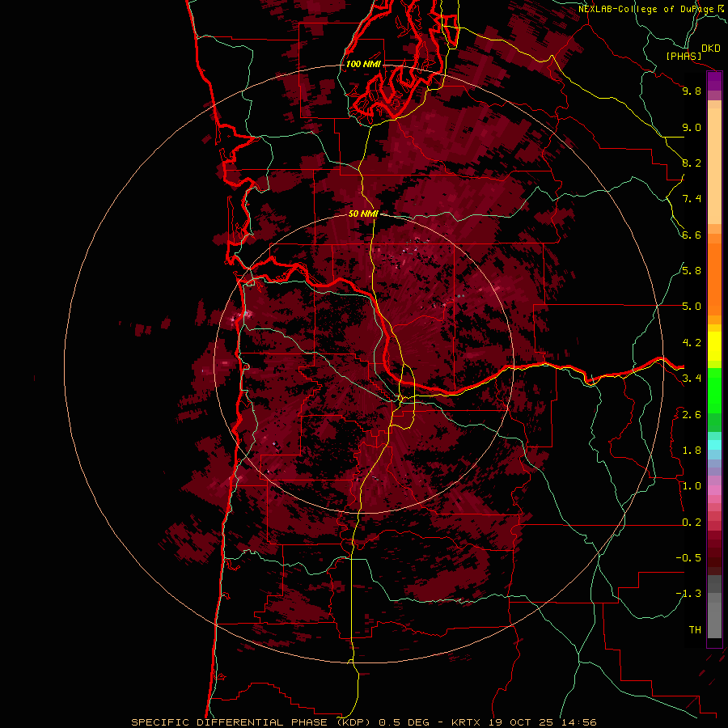Click the 4.2 value on the scale

point(692,343)
